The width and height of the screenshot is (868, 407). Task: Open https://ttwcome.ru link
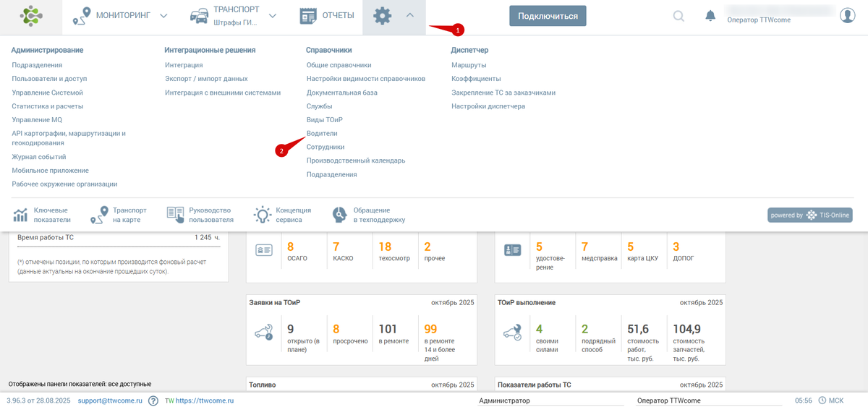pos(205,400)
